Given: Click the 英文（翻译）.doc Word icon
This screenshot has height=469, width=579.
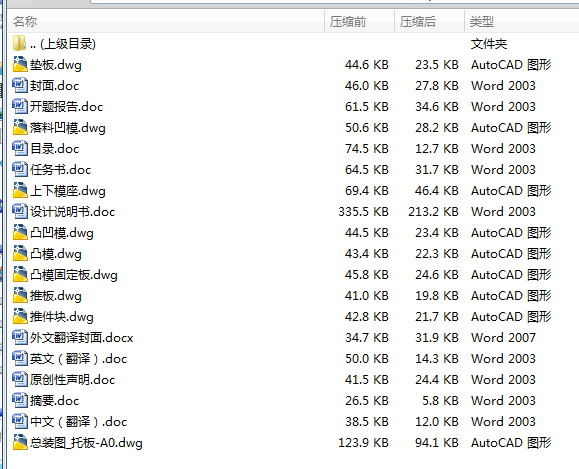Looking at the screenshot, I should coord(20,358).
